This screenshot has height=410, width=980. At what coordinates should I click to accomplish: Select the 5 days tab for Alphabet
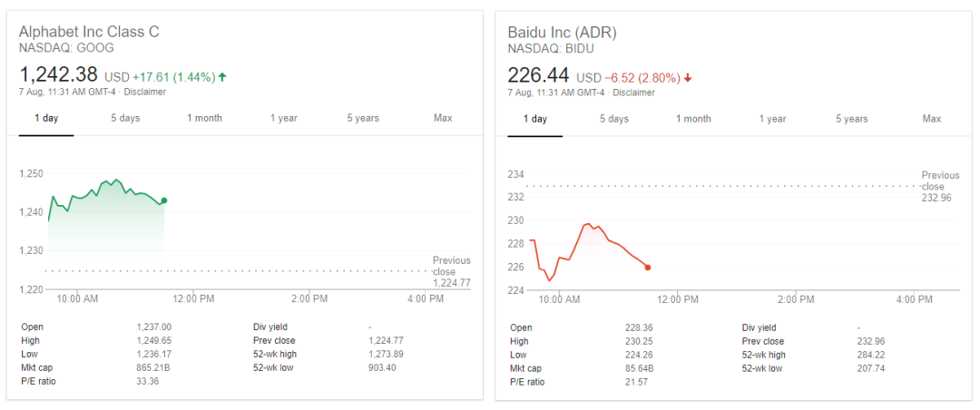click(125, 118)
